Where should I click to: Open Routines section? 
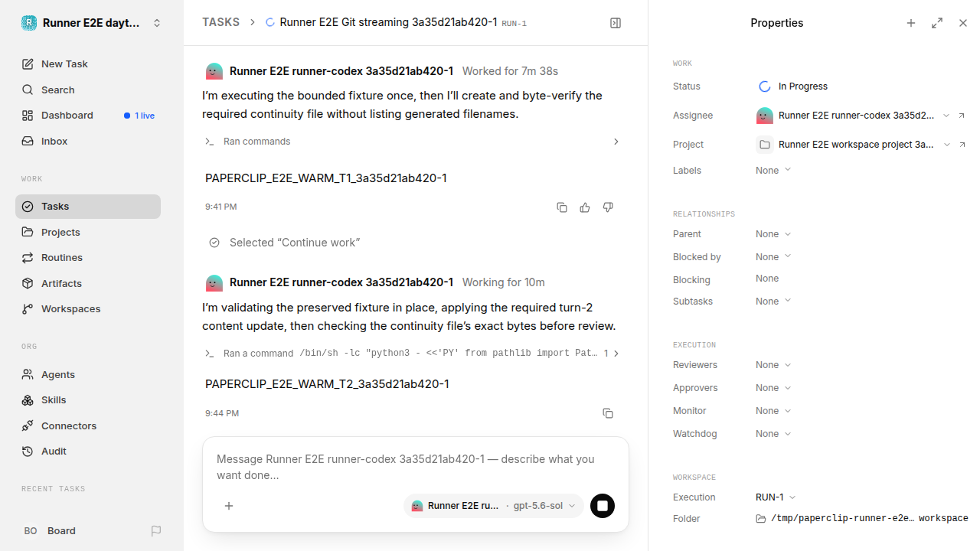(88, 257)
